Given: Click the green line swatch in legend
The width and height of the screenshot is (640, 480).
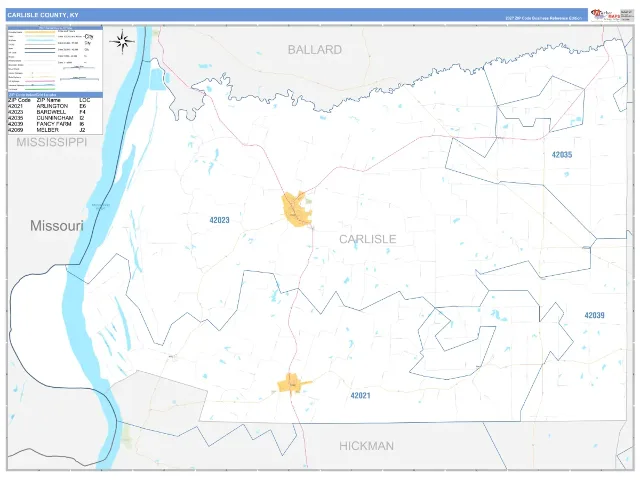Looking at the screenshot, I should 40,89.
